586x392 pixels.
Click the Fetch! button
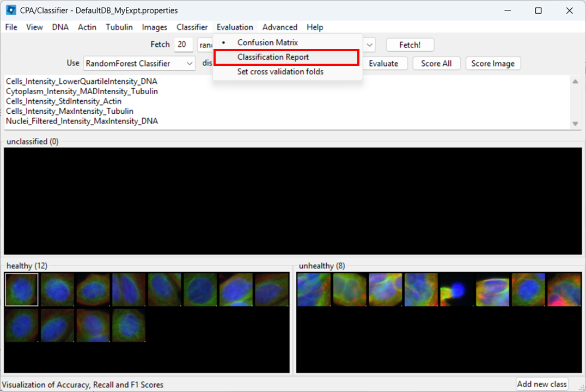[410, 44]
